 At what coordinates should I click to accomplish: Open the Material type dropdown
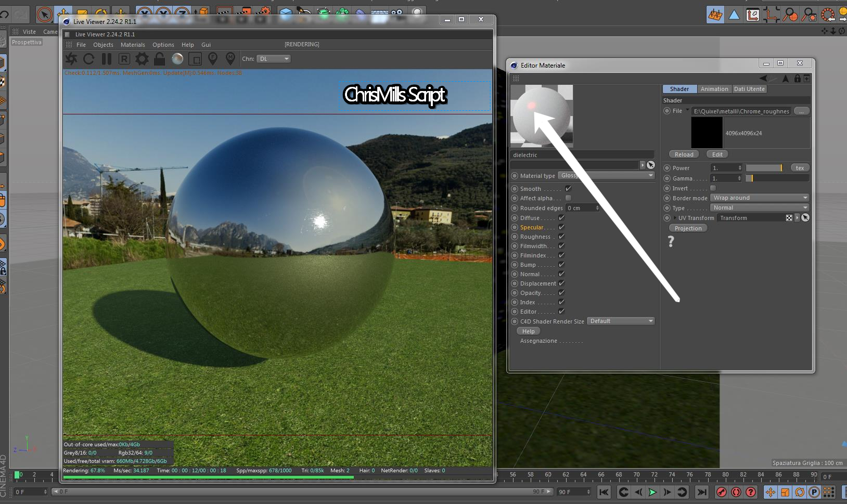(606, 176)
